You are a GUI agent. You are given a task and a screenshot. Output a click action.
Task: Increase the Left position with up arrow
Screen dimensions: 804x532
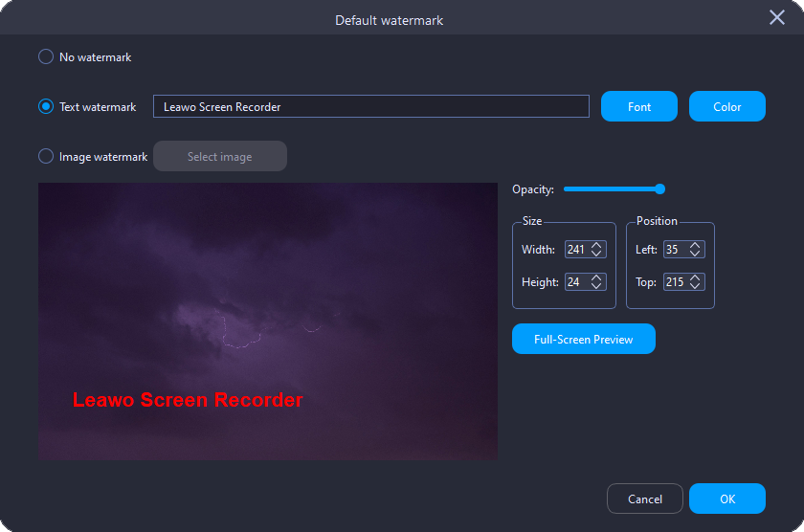695,246
